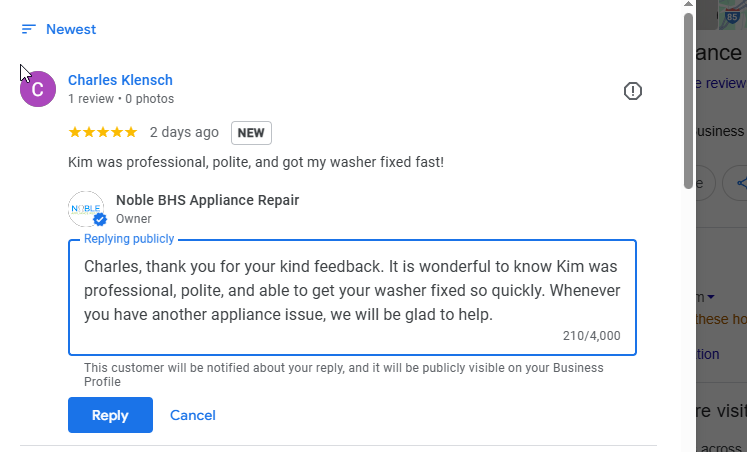
Task: Click the scrollbar up arrow
Action: pyautogui.click(x=688, y=5)
